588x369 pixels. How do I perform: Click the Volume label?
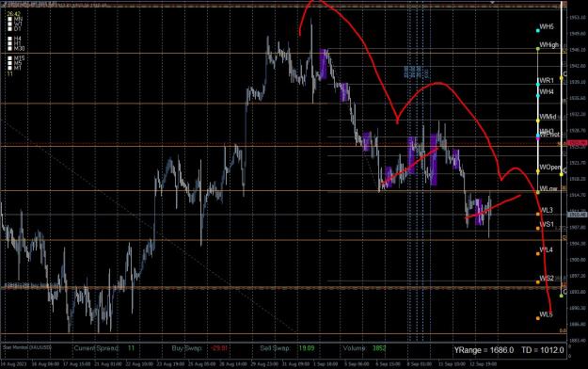point(354,348)
